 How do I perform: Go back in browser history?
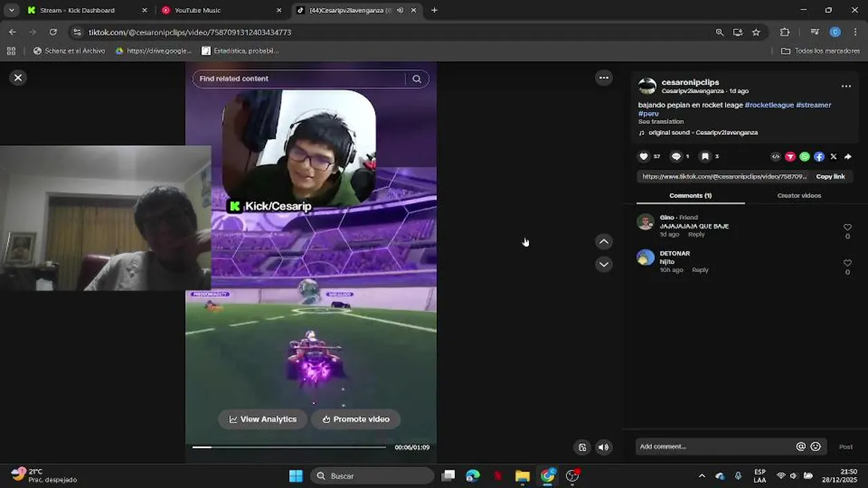coord(12,32)
